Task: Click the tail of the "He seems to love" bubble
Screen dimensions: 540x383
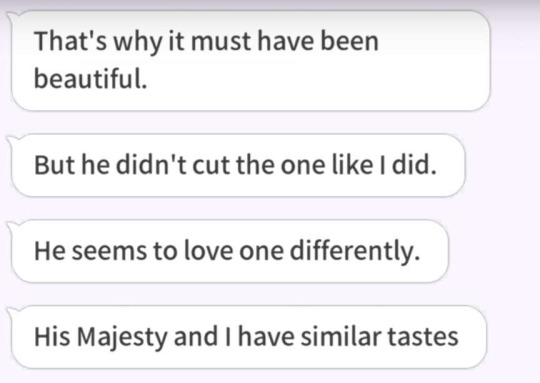Action: coord(12,225)
